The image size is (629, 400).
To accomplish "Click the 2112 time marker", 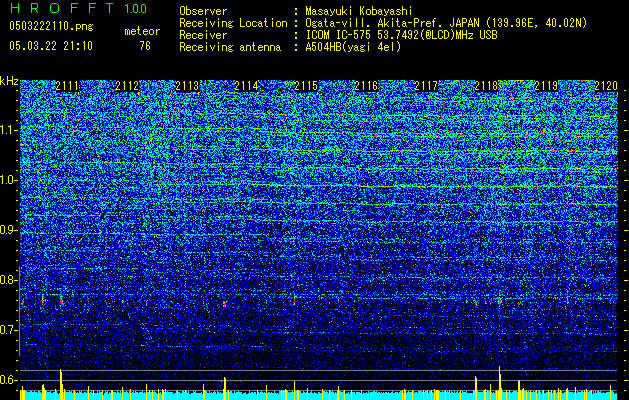I will [127, 86].
